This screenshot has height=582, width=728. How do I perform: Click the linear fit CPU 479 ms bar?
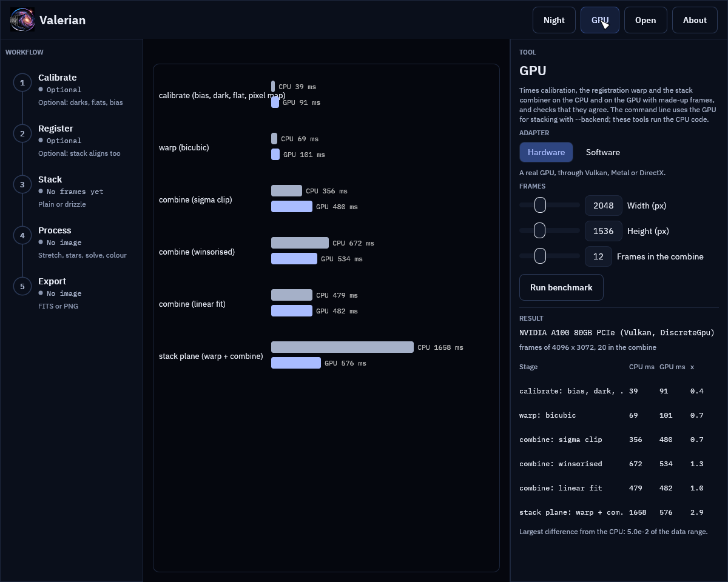[x=292, y=295]
